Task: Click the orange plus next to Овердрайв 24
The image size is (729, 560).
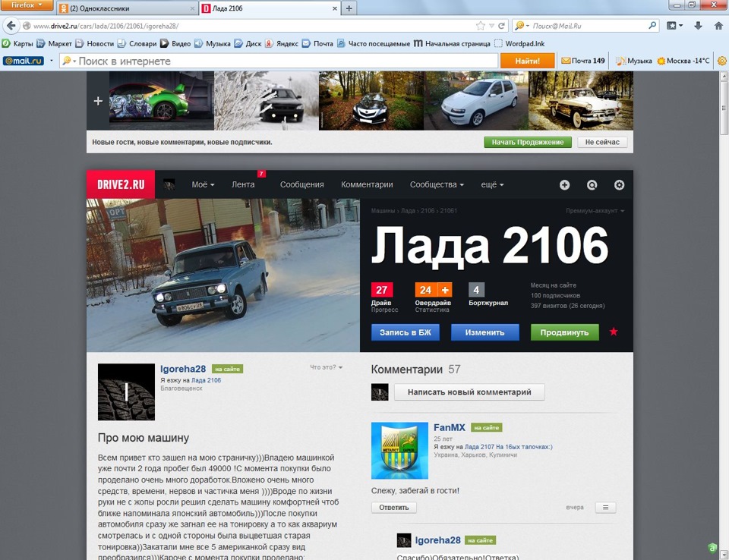Action: tap(445, 290)
